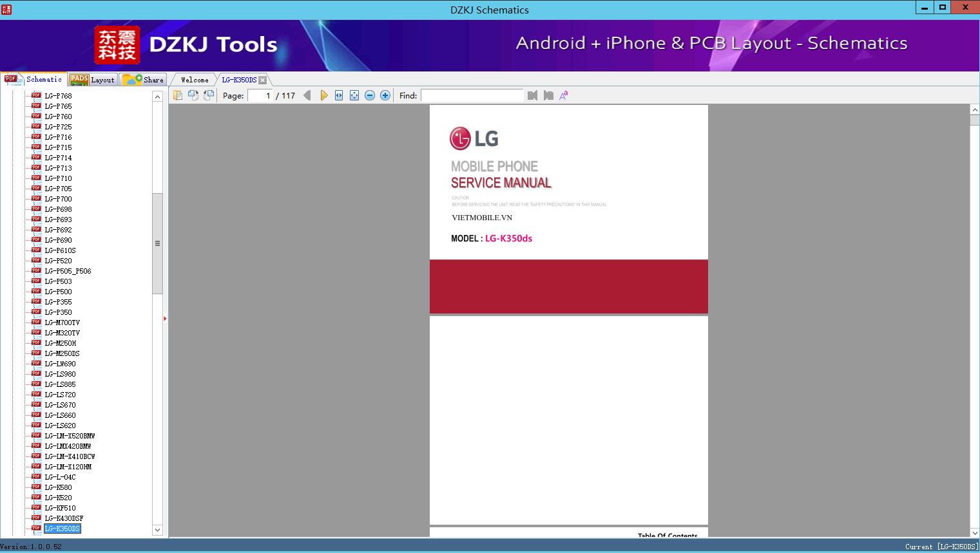
Task: Select the LG-P692 item
Action: coord(58,230)
